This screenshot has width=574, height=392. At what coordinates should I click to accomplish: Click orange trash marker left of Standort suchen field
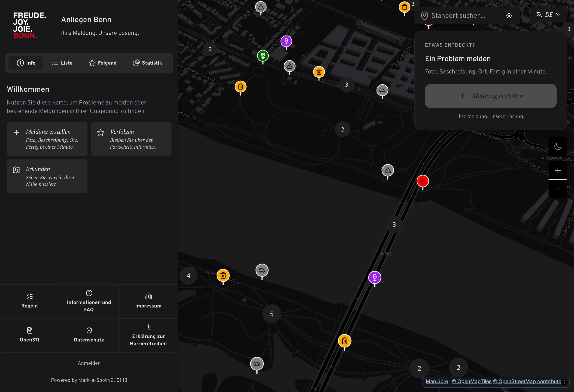(404, 7)
